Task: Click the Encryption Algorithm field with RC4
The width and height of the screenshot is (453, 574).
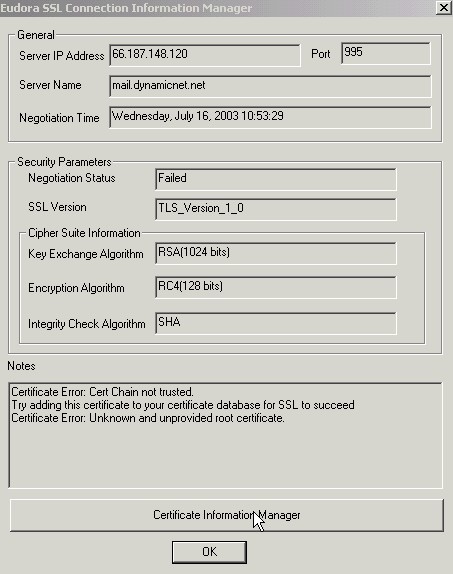Action: coord(276,287)
